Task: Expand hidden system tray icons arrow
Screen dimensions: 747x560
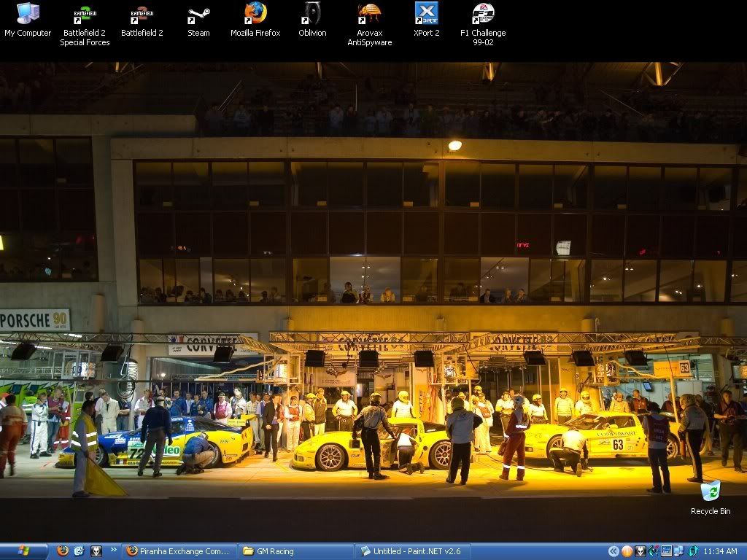Action: pyautogui.click(x=614, y=551)
